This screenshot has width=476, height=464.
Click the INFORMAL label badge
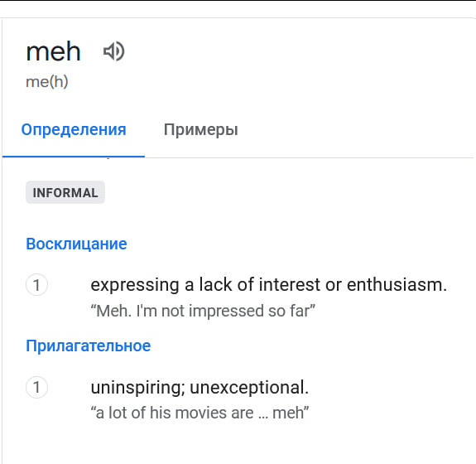pos(65,192)
